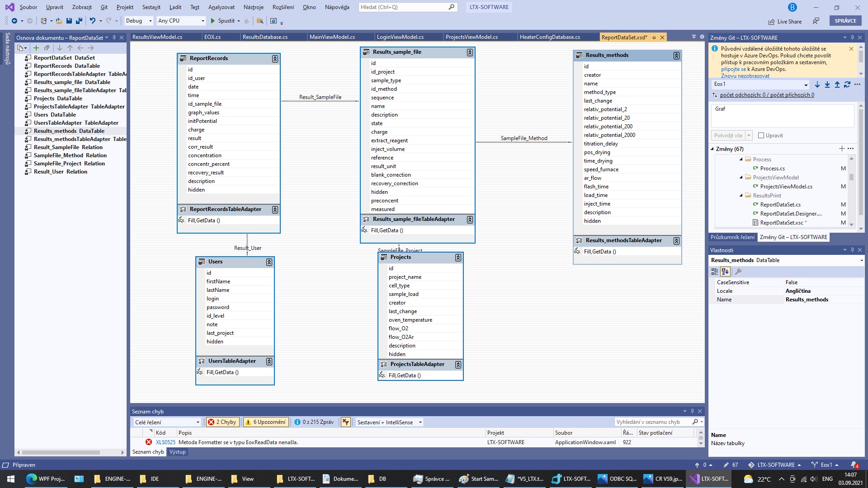Collapse the ProjectsViewModel folder in changes
868x488 pixels.
[x=741, y=178]
